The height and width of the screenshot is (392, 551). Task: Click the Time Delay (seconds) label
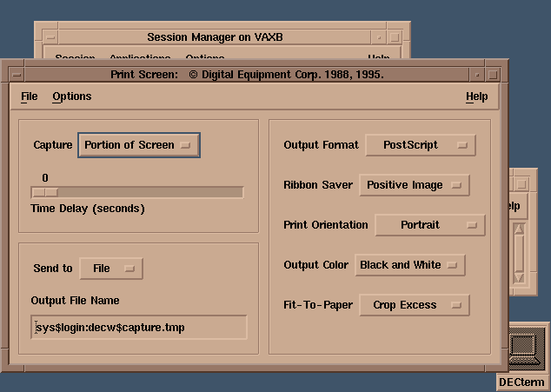click(88, 209)
